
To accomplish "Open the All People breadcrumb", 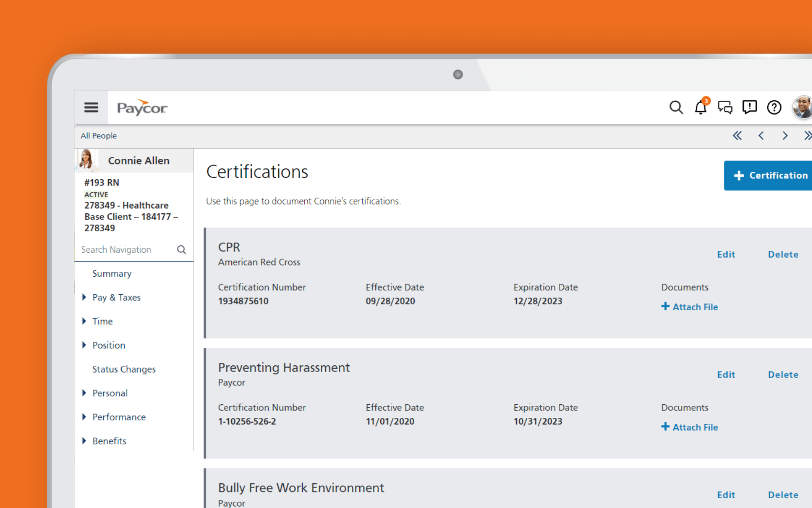I will [x=98, y=136].
